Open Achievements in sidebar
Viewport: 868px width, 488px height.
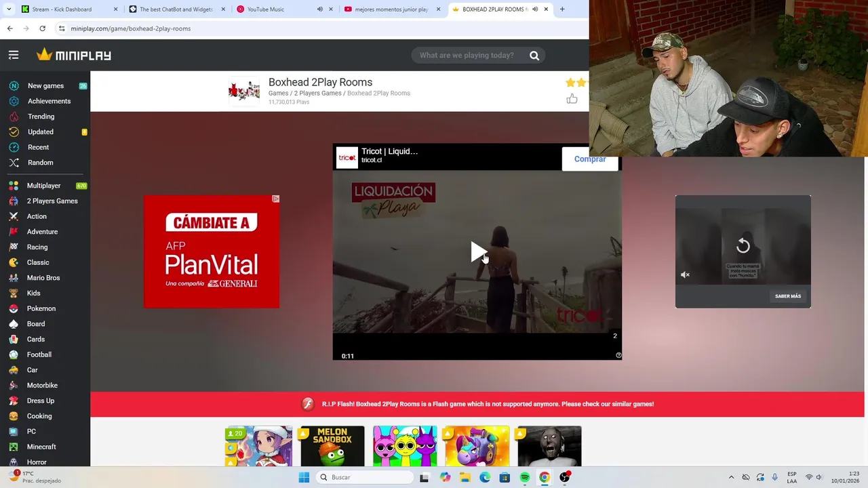pos(49,101)
